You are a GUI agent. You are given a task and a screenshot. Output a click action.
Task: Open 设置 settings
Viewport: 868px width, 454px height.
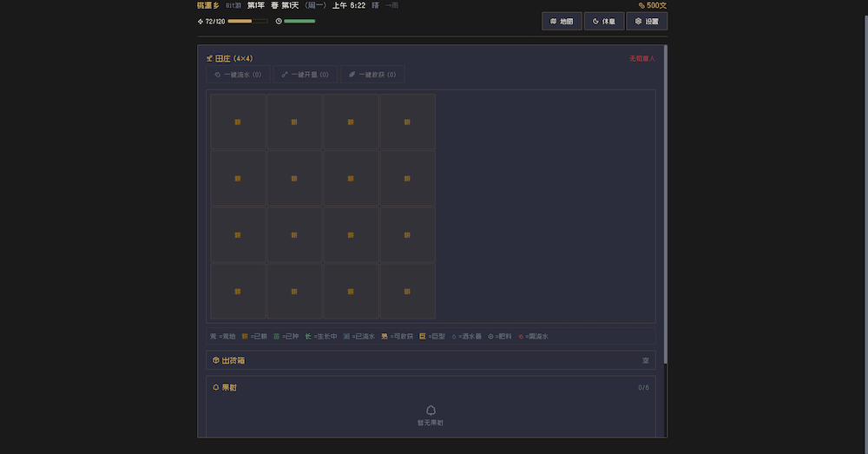coord(647,21)
